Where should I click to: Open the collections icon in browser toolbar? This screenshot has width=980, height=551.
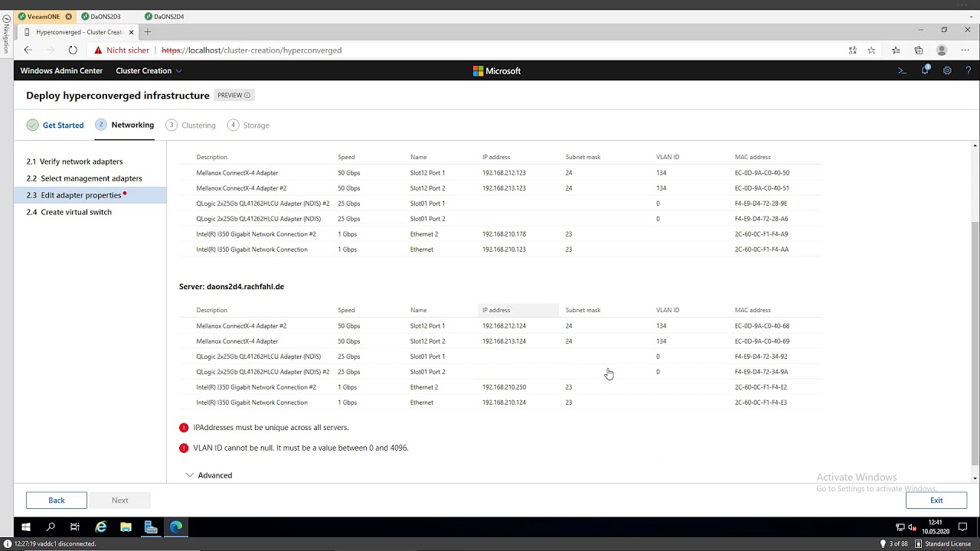pyautogui.click(x=919, y=50)
